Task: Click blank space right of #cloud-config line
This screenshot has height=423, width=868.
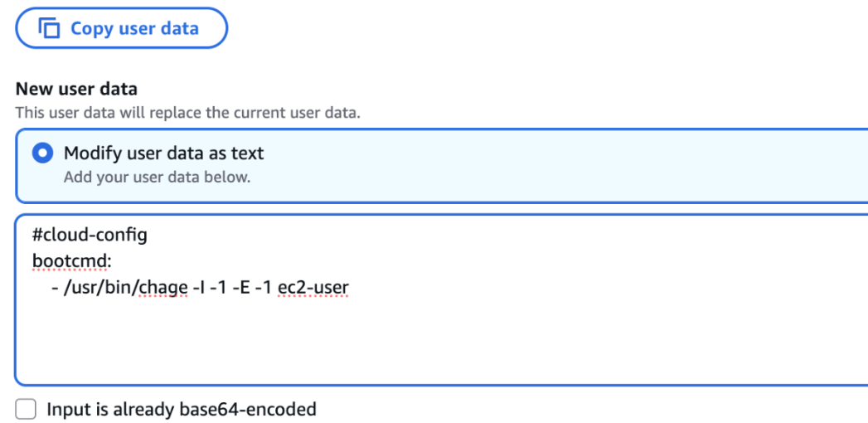Action: point(497,235)
